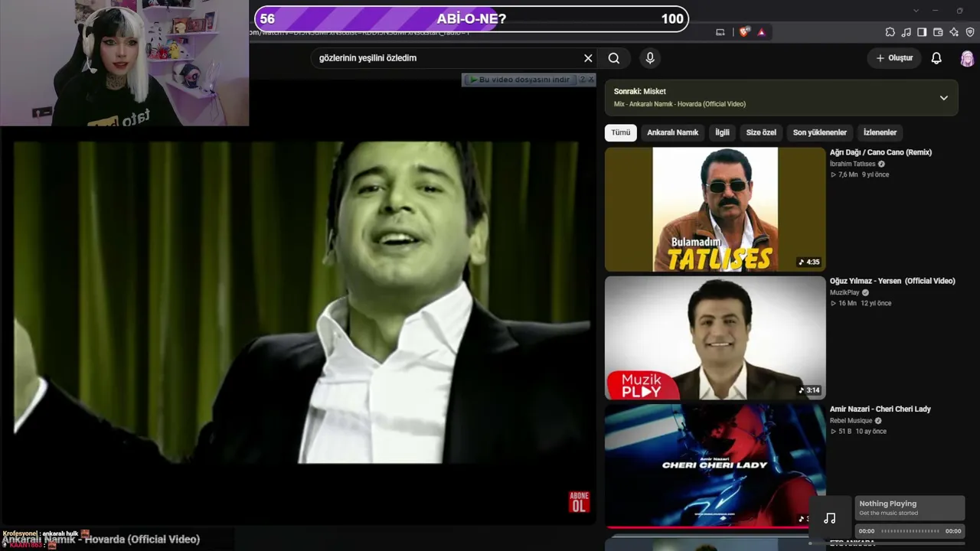This screenshot has height=551, width=980.
Task: Click the Oluştur create button
Action: [x=894, y=58]
